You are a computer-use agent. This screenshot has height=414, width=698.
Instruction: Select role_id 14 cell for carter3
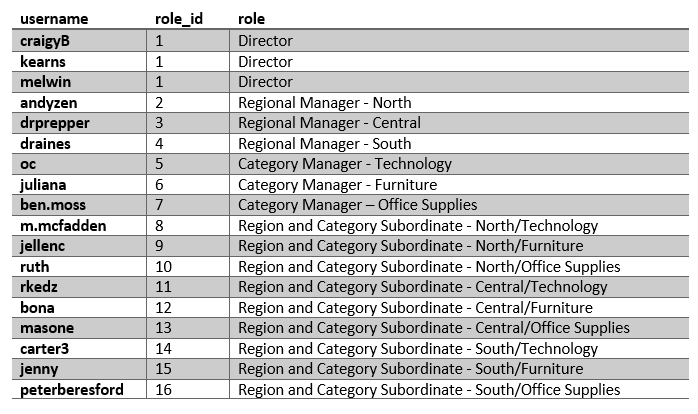tap(164, 349)
